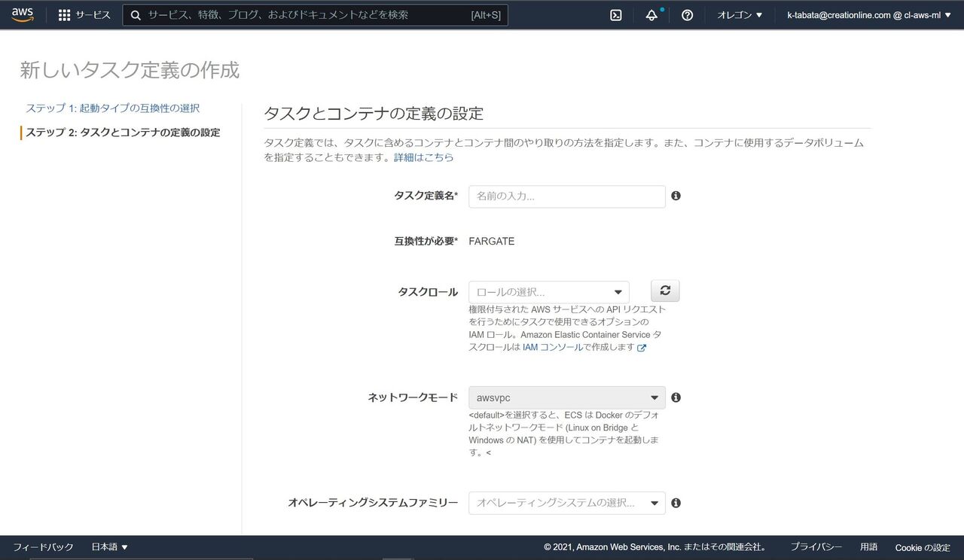Click the タスクとコンテナの定義の設定 heading

[374, 114]
